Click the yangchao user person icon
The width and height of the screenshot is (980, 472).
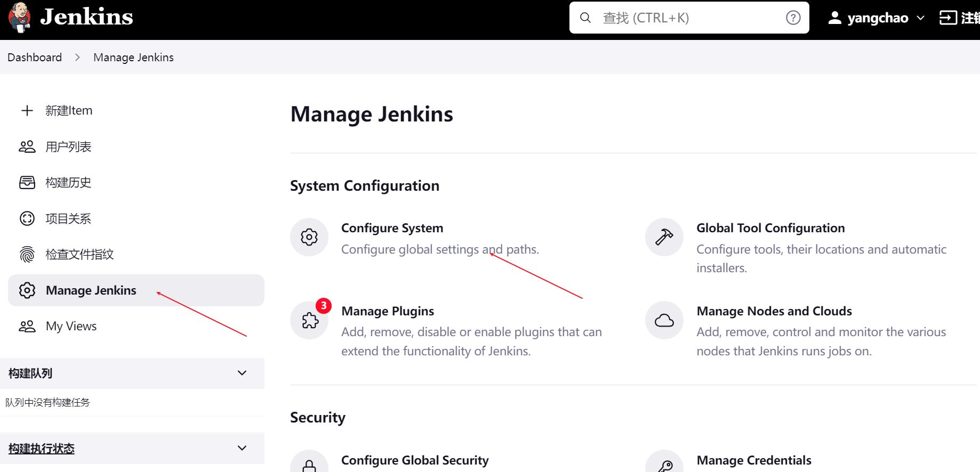click(x=834, y=18)
